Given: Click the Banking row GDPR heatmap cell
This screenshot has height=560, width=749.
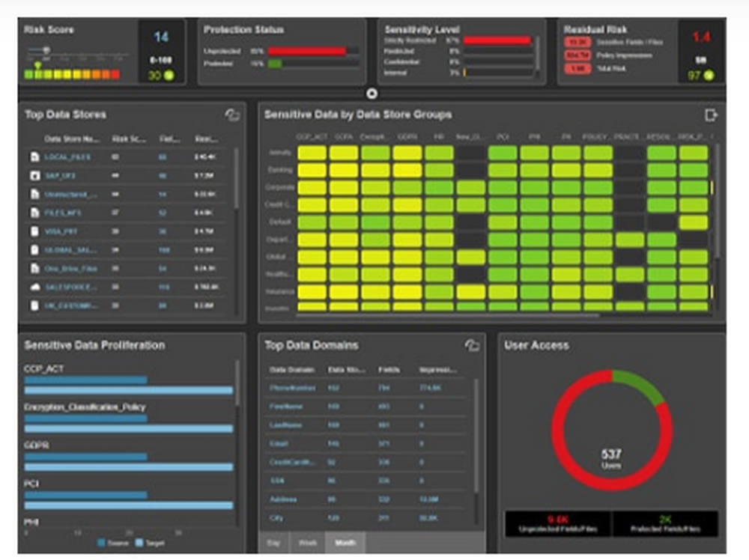Looking at the screenshot, I should coord(407,170).
